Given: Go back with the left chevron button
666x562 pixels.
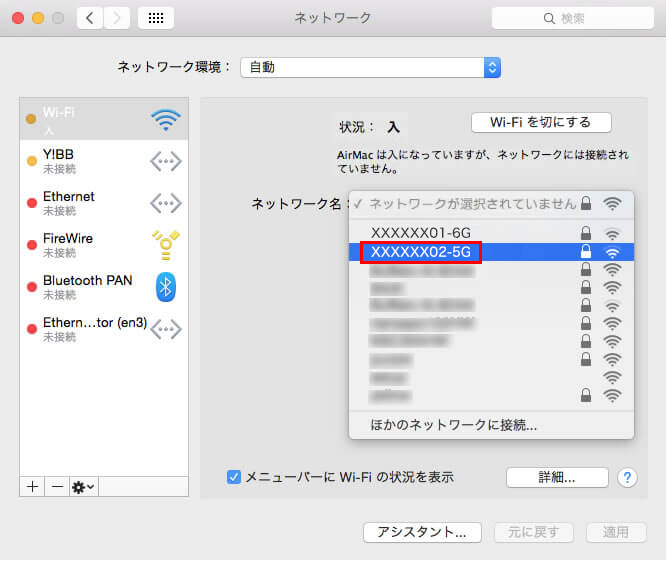Looking at the screenshot, I should click(x=90, y=18).
